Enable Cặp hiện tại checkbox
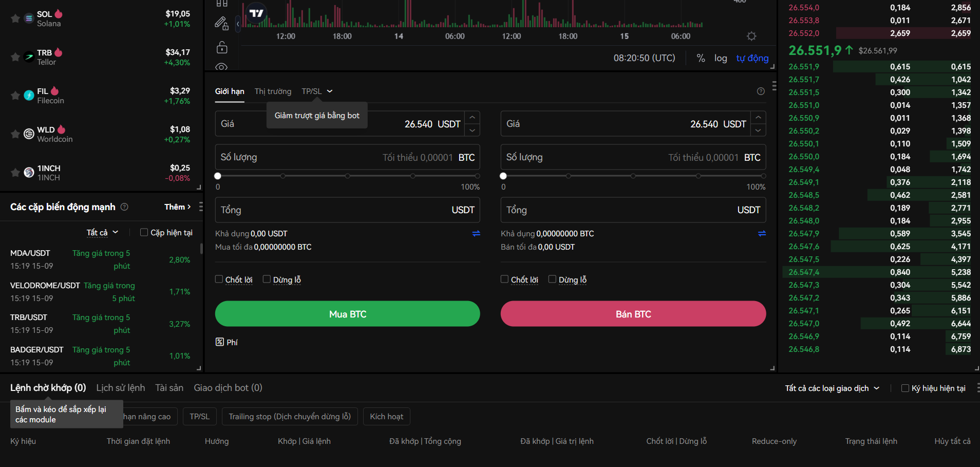The width and height of the screenshot is (980, 467). 144,232
